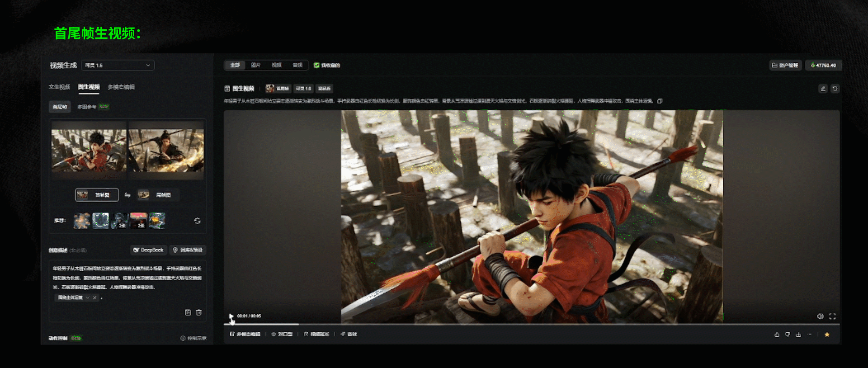
Task: Add 音效 sound effects
Action: [349, 334]
